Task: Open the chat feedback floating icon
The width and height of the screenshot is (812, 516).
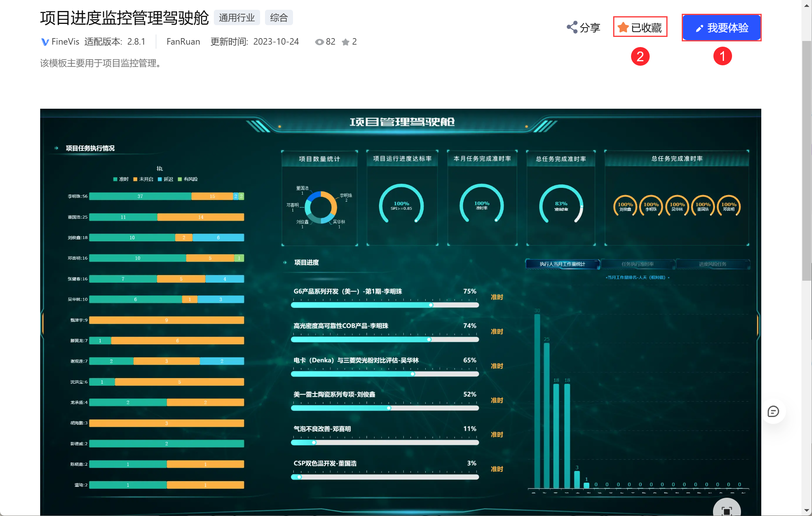Action: tap(773, 412)
